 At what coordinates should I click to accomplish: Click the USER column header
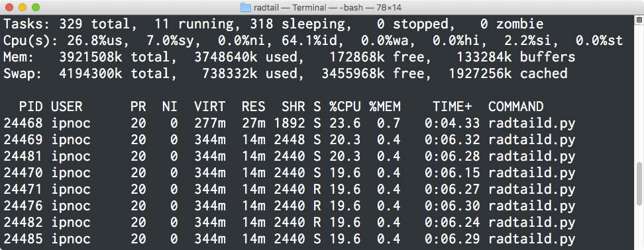[x=66, y=106]
